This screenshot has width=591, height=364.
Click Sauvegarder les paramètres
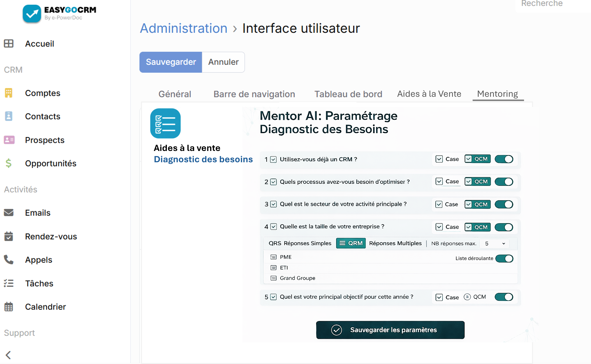(x=390, y=330)
